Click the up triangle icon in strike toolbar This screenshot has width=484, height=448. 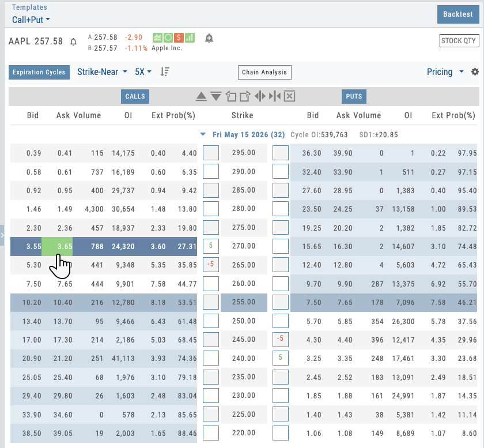(x=201, y=96)
